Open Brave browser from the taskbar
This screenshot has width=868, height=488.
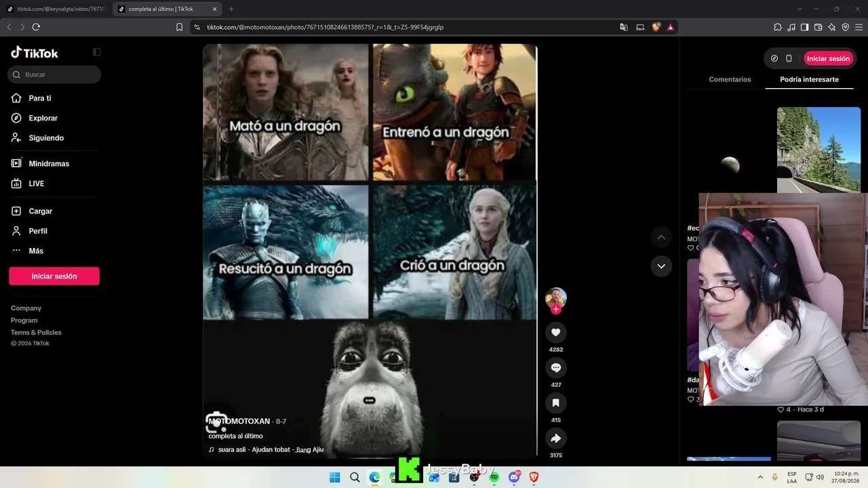[534, 478]
